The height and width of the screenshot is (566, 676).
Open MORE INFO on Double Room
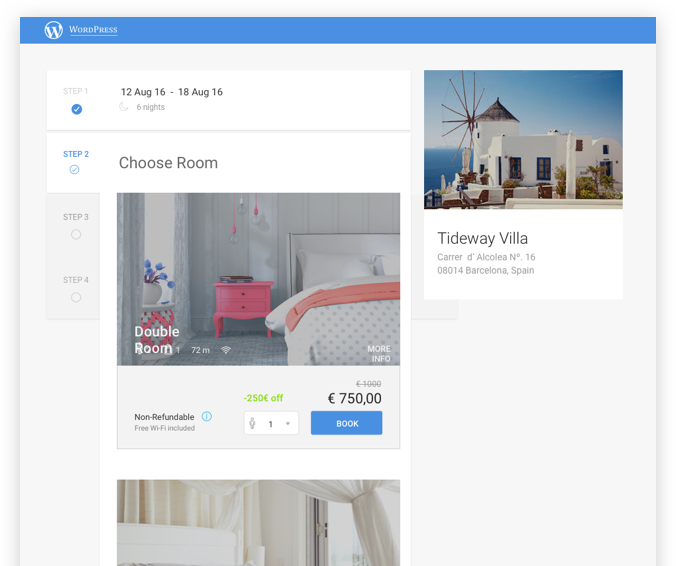point(379,354)
